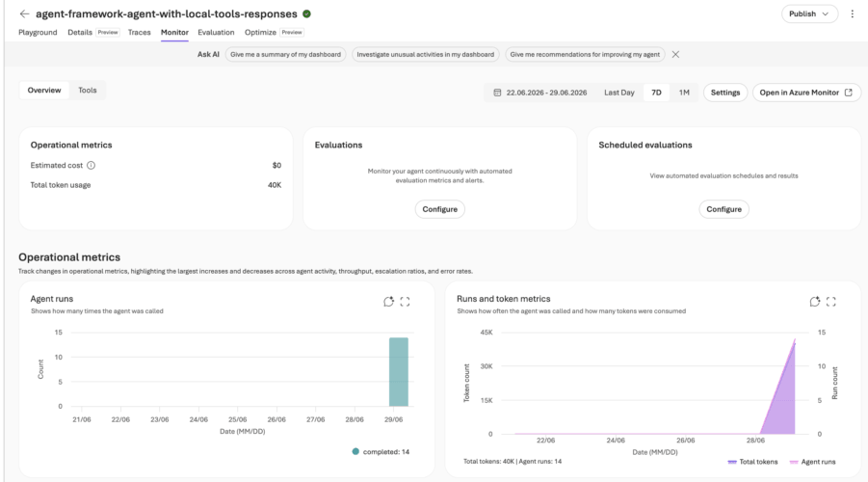Viewport: 868px width, 482px height.
Task: Click the Ask AI label
Action: click(208, 54)
